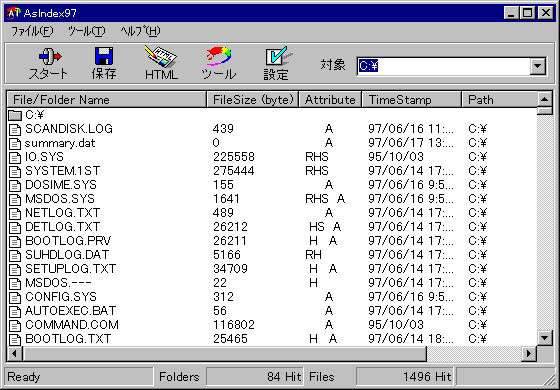
Task: Click file icon beside BOOTLOG.TXT
Action: 15,339
